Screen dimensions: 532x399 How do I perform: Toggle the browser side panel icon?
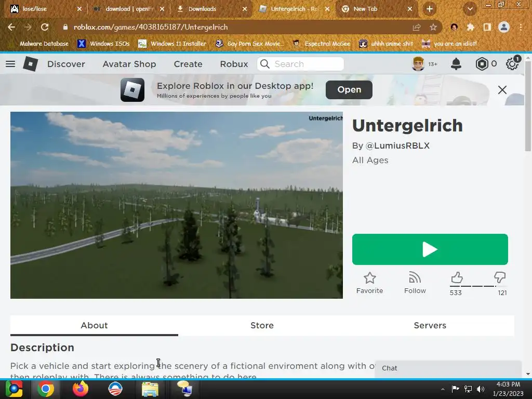click(x=487, y=27)
